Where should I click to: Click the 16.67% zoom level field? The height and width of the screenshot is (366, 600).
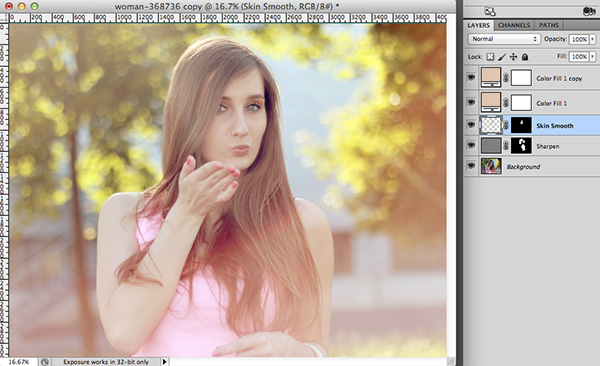(x=19, y=361)
